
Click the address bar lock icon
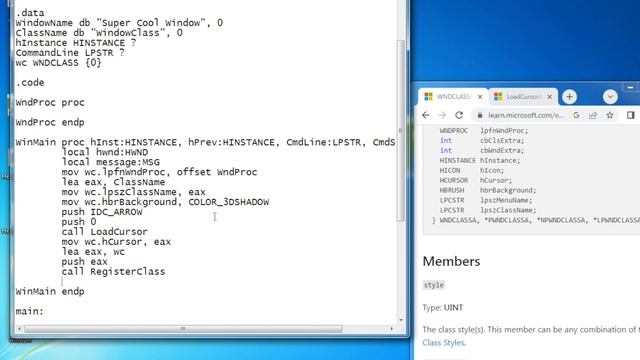click(480, 115)
